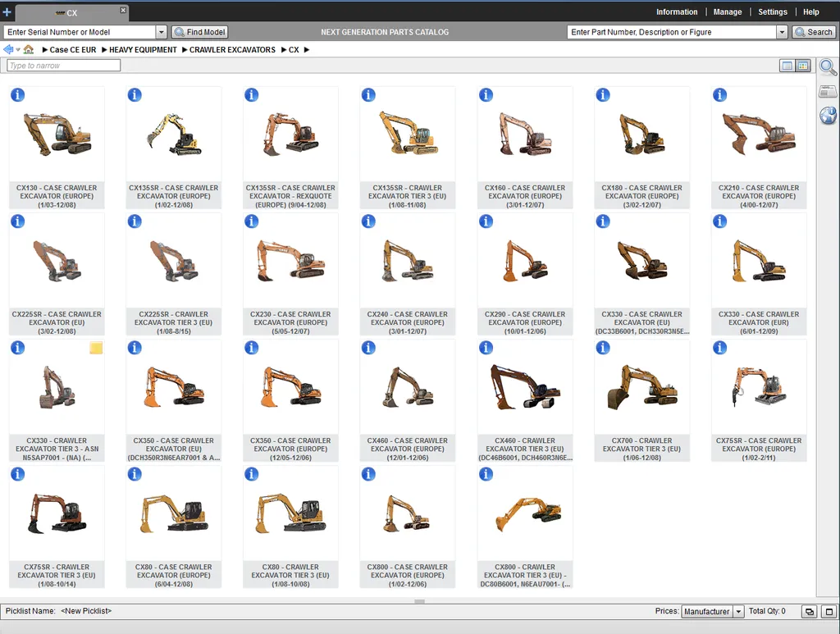The height and width of the screenshot is (634, 840).
Task: Show info for CX210 Case Crawler Excavator
Action: pyautogui.click(x=719, y=95)
